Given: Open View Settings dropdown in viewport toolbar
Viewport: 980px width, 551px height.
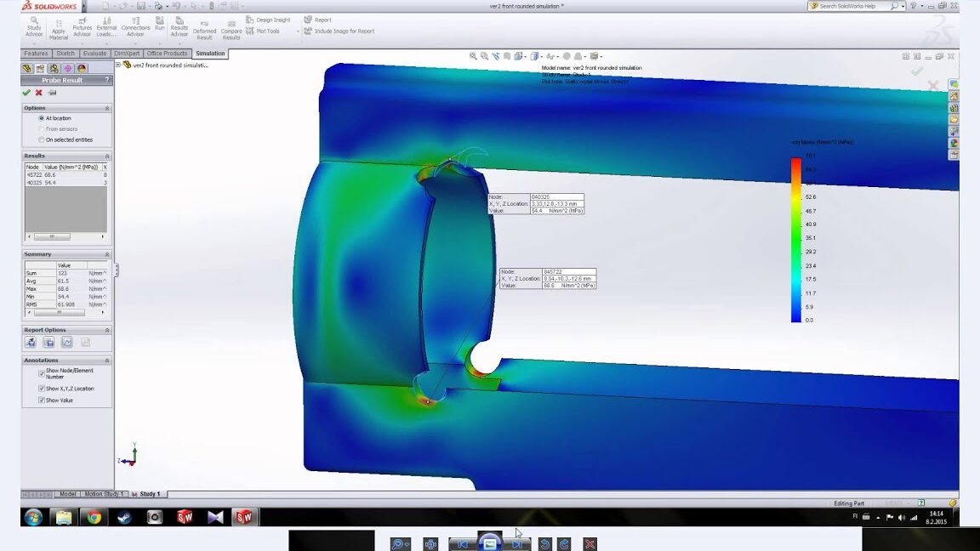Looking at the screenshot, I should [595, 56].
